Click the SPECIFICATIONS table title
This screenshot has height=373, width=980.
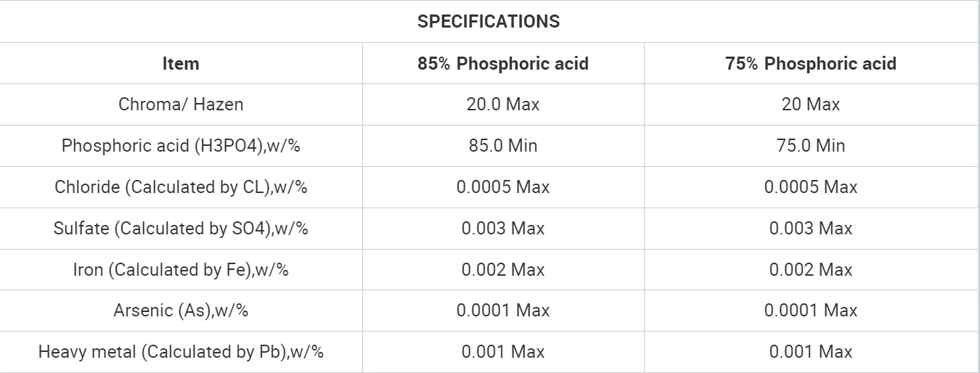[489, 22]
